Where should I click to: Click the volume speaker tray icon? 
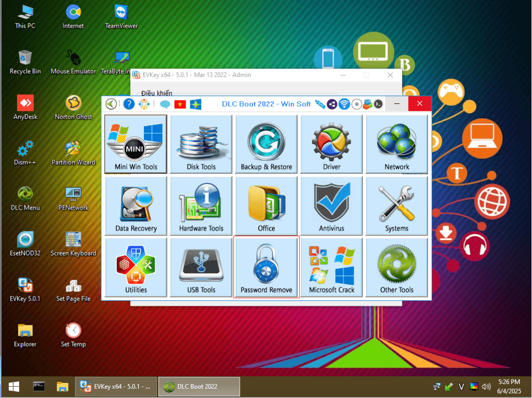(x=486, y=387)
